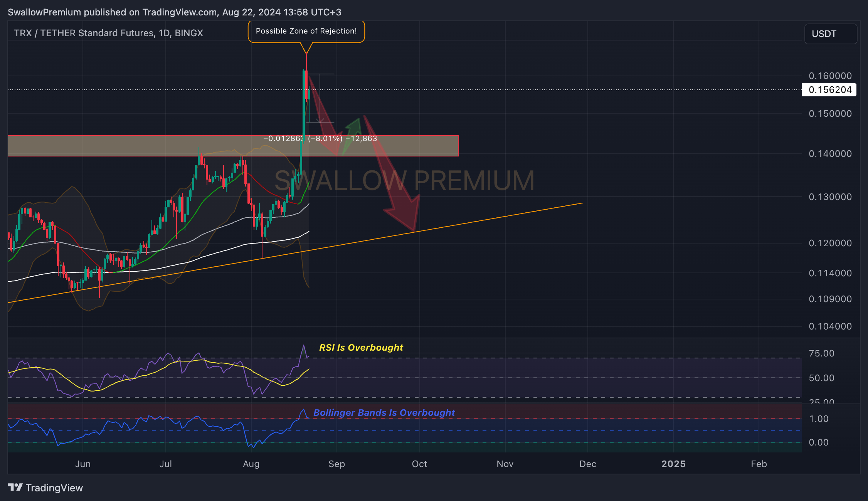868x501 pixels.
Task: Click the chart title 'TRX / TETHER Standard Futures, 1D, BINGX'
Action: pyautogui.click(x=109, y=33)
